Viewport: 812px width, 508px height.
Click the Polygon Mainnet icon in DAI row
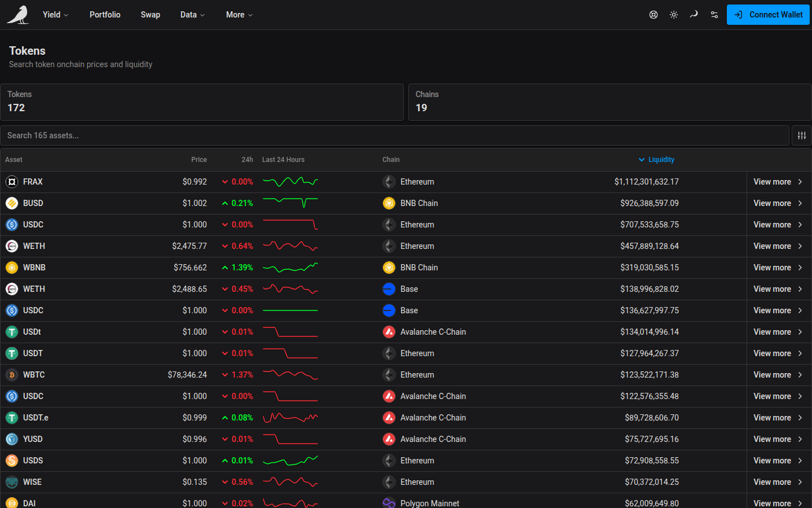coord(389,503)
